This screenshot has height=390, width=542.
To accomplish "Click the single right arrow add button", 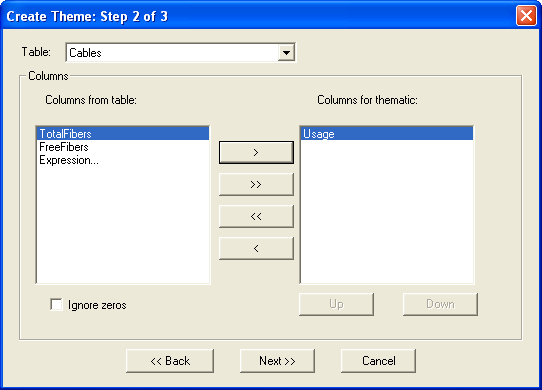I will coord(256,152).
